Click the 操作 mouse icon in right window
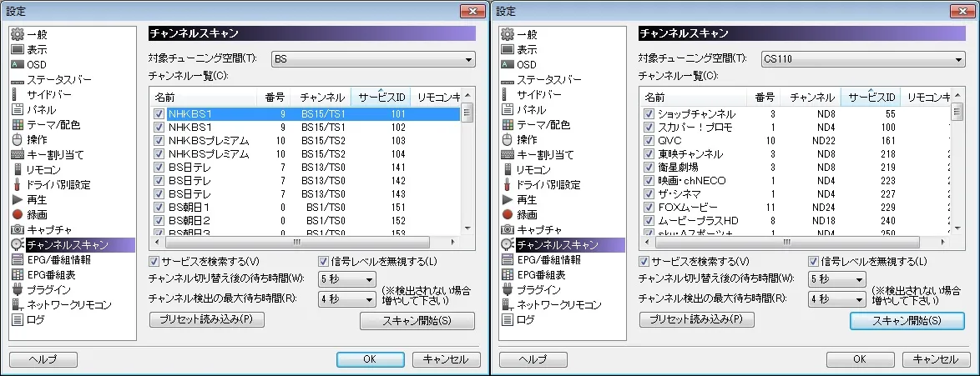Viewport: 980px width, 376px height. [508, 139]
